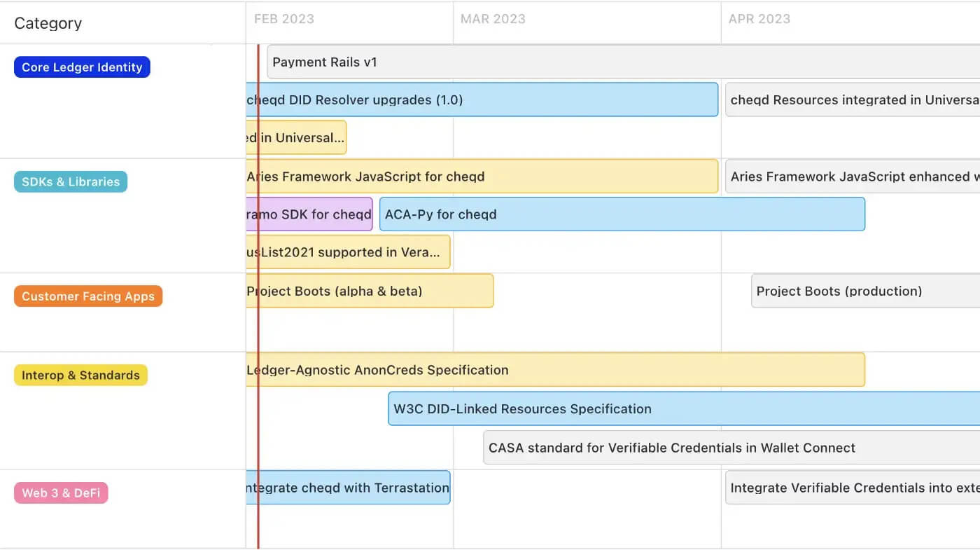Select Integrate cheqd with Terrastation bar

(x=348, y=488)
